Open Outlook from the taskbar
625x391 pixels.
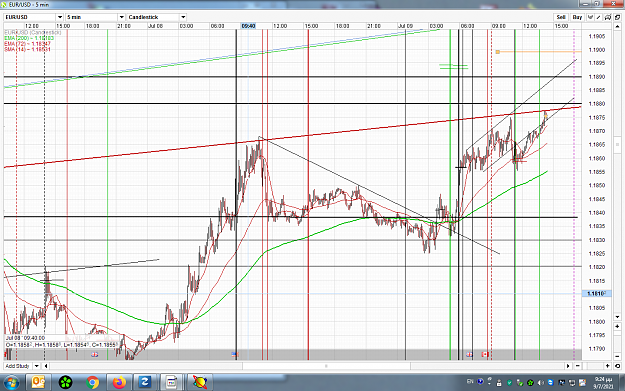[x=38, y=383]
